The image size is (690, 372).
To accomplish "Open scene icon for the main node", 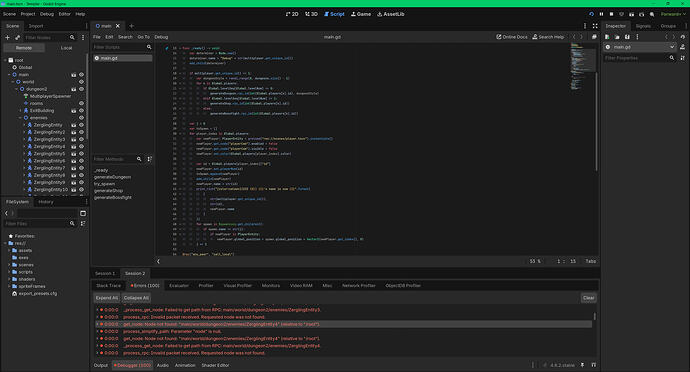I will coord(73,75).
